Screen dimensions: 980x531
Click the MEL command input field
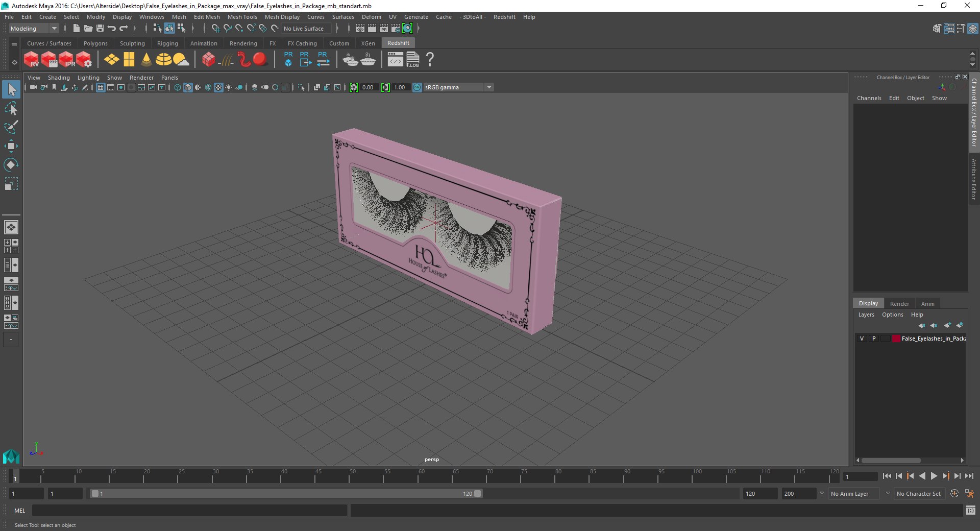click(x=190, y=511)
